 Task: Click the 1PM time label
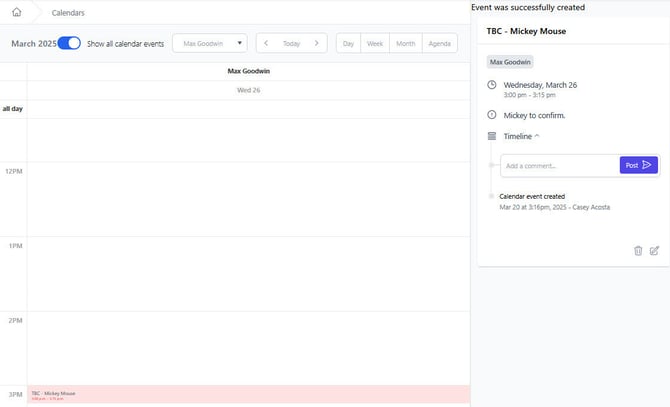(x=15, y=246)
